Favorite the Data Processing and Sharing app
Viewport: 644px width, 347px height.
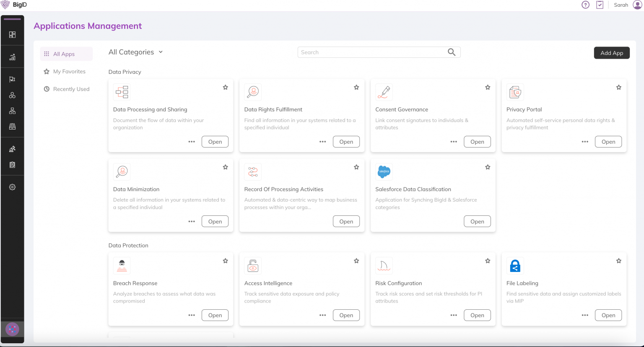coord(225,87)
